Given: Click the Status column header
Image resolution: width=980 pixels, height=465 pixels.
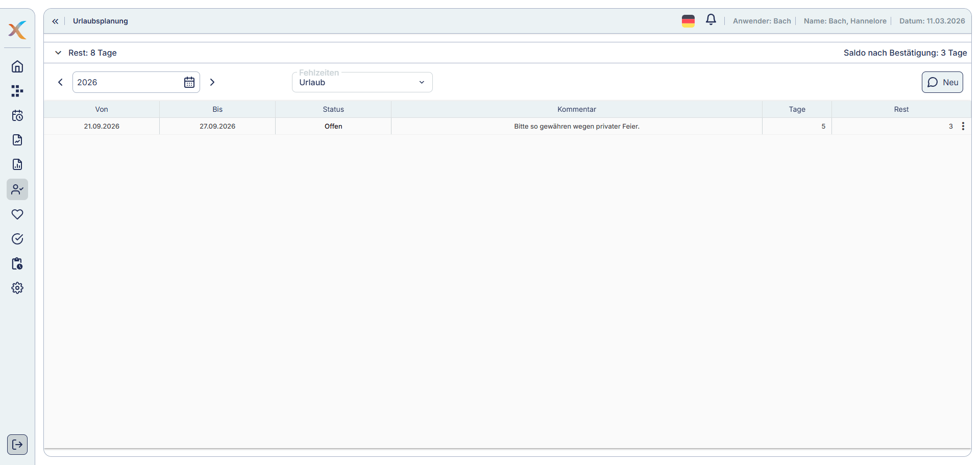Looking at the screenshot, I should click(333, 110).
